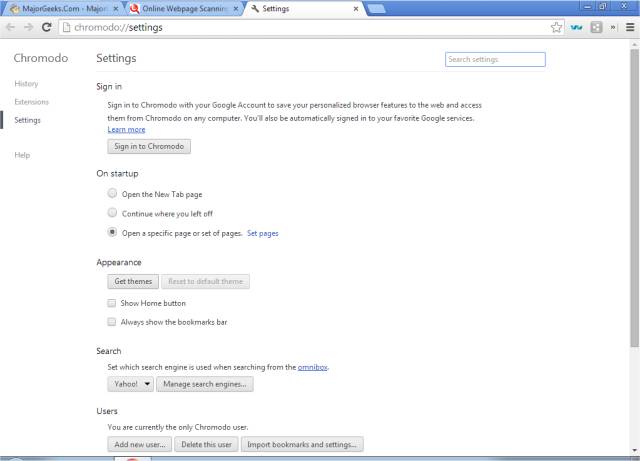Switch to the MajorGeeks.Com tab
640x461 pixels.
(61, 9)
